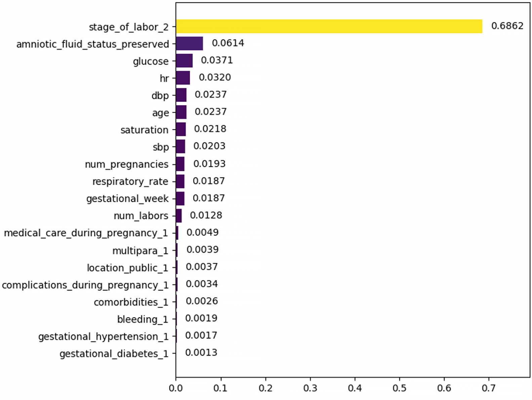Click the bleeding_1 feature label
Image resolution: width=532 pixels, height=400 pixels.
[142, 319]
